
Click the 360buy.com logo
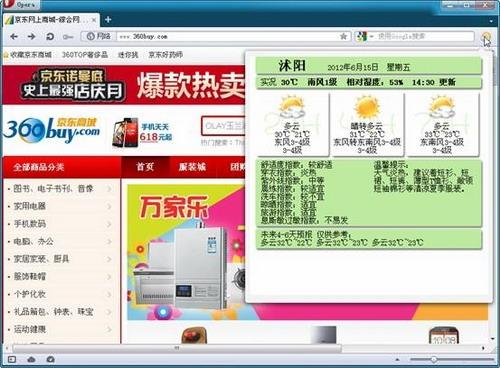[x=52, y=130]
